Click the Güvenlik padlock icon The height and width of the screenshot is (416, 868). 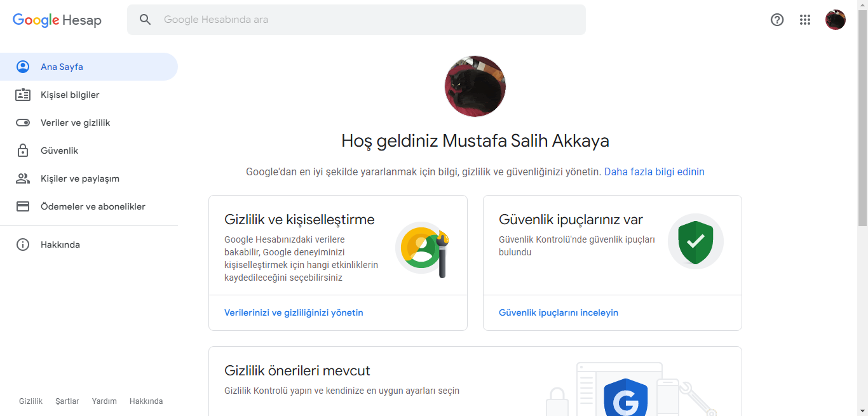coord(23,151)
